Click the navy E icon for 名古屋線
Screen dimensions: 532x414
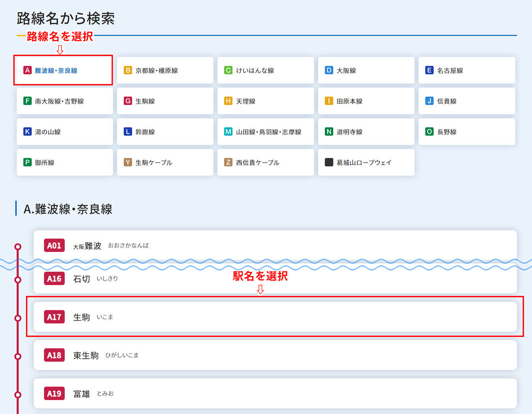429,70
